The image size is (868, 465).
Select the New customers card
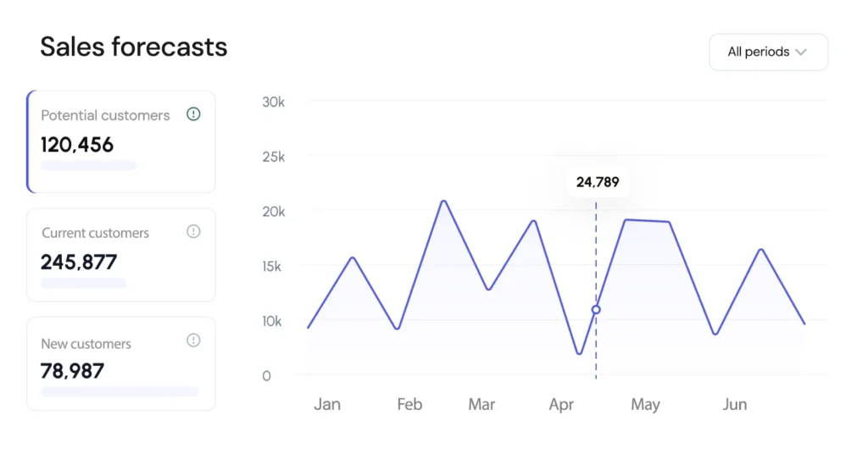point(121,364)
